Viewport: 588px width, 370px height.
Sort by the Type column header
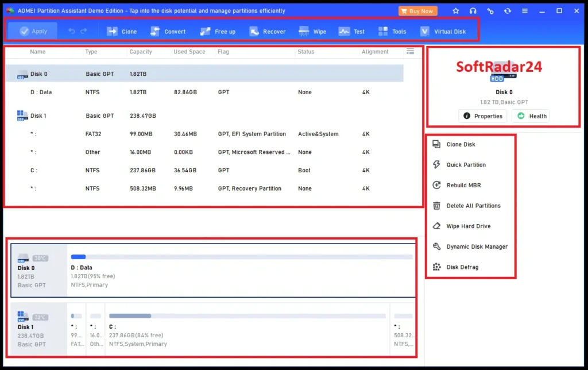pos(91,52)
